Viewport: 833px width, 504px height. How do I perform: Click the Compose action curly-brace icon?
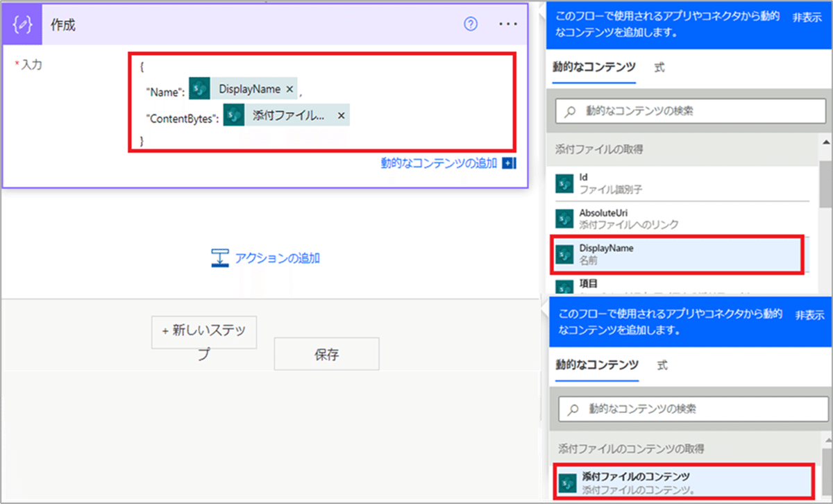24,24
